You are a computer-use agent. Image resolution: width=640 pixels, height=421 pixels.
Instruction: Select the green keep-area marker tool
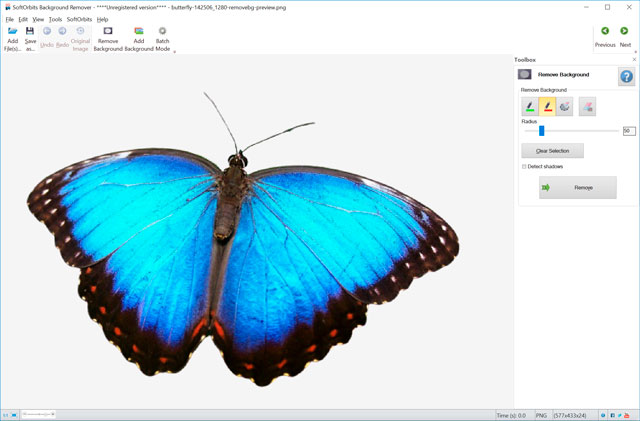tap(529, 107)
